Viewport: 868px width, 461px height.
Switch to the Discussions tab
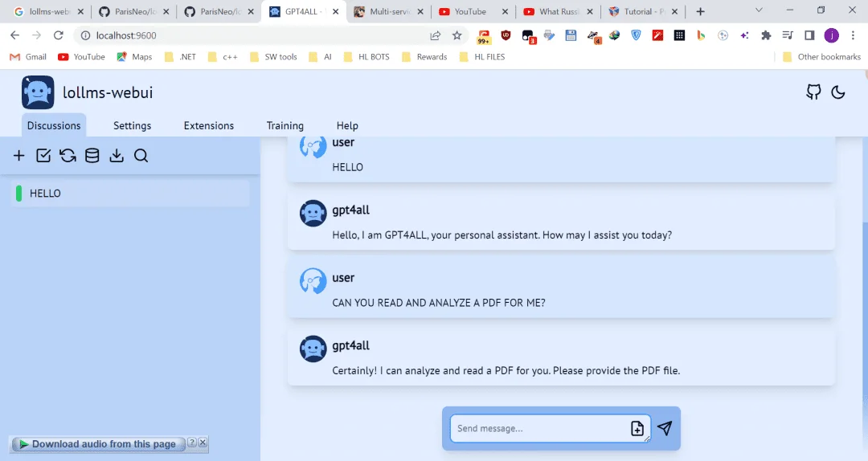click(x=54, y=125)
